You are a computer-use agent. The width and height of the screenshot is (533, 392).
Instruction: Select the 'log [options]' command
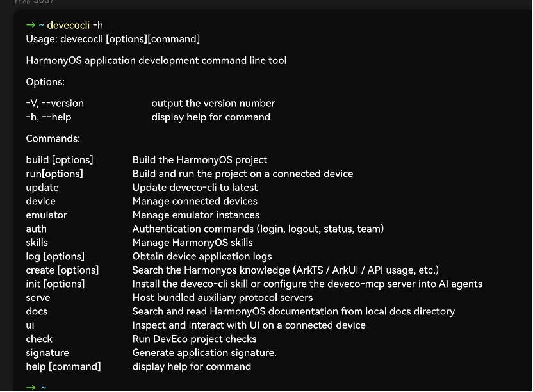click(x=55, y=256)
